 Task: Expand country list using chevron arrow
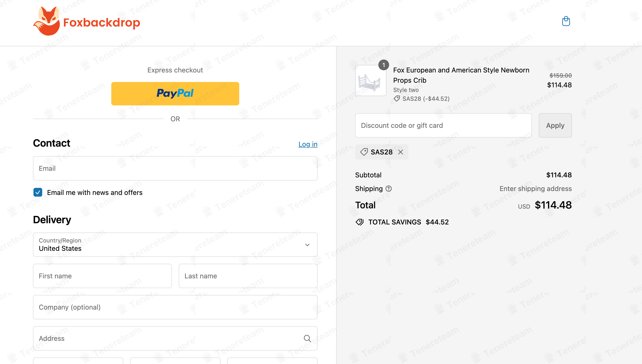(307, 245)
